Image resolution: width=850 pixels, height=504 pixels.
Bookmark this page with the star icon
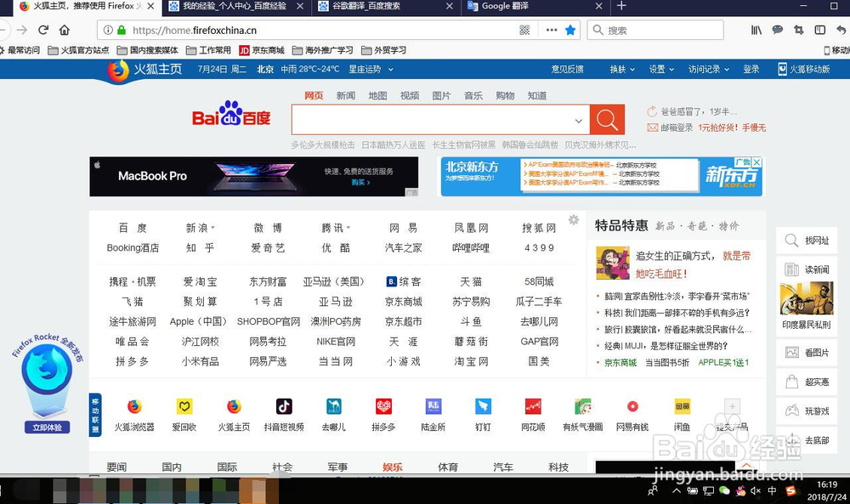[570, 31]
